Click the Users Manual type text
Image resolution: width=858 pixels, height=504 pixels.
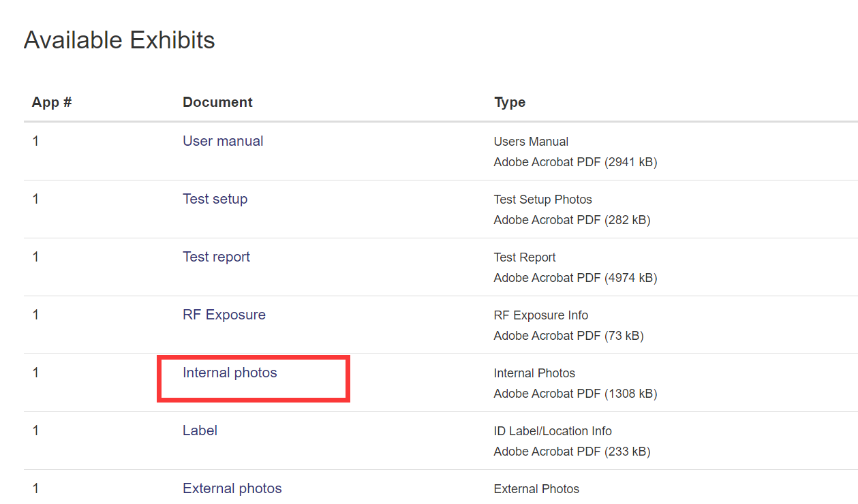pos(531,142)
